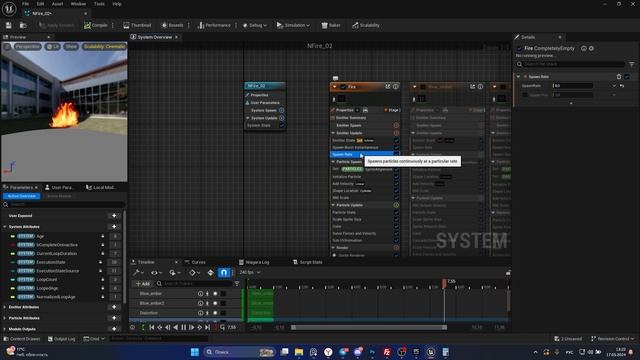Click the Thumbnail toolbar button

[x=137, y=25]
